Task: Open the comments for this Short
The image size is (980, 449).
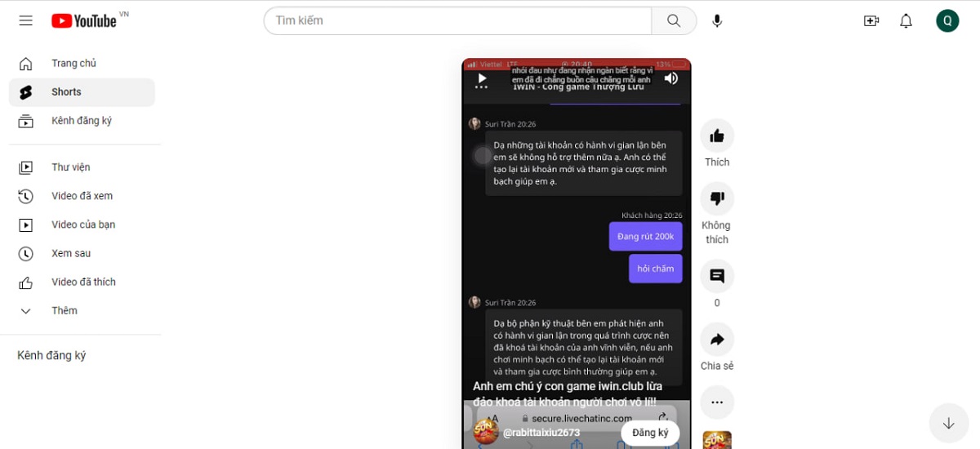Action: click(x=717, y=276)
